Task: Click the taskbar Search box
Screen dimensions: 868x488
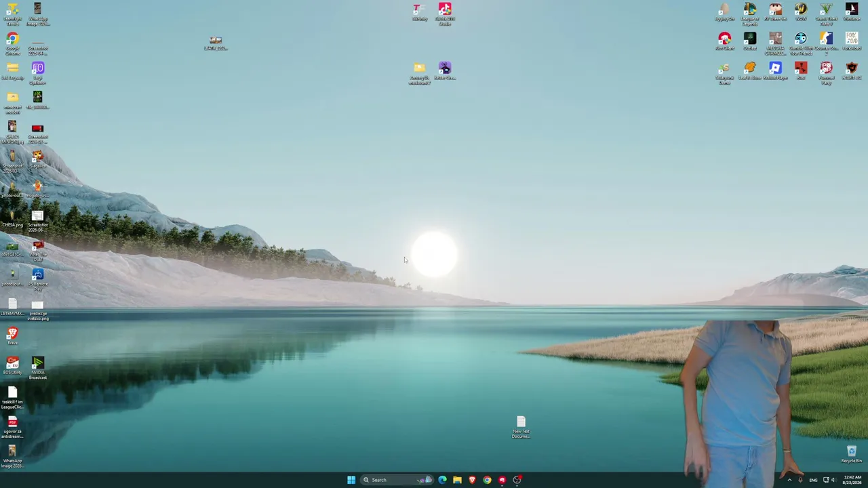Action: [x=397, y=480]
